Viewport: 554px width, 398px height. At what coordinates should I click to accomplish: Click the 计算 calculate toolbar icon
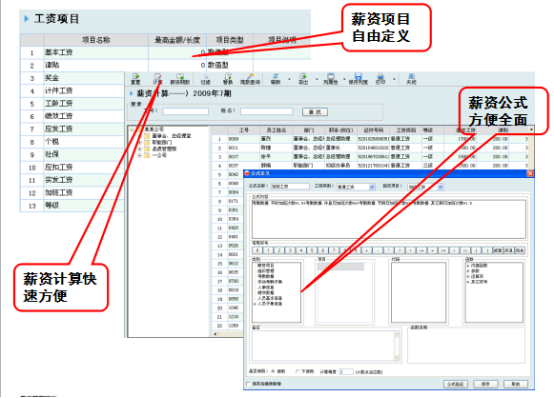(157, 78)
